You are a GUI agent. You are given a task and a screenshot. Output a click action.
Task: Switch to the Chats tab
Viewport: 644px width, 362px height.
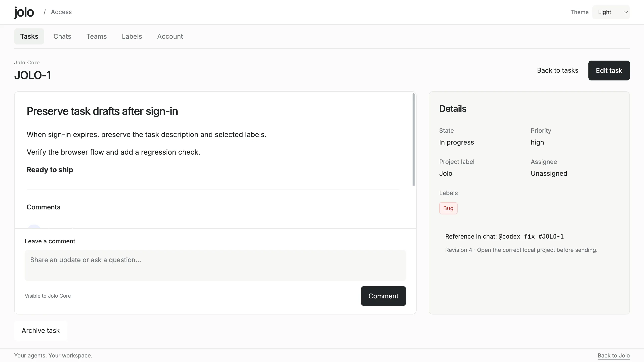click(x=62, y=36)
